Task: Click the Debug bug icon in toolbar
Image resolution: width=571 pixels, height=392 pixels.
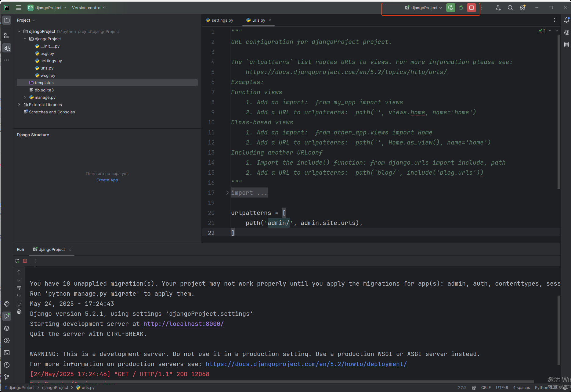Action: pyautogui.click(x=461, y=8)
